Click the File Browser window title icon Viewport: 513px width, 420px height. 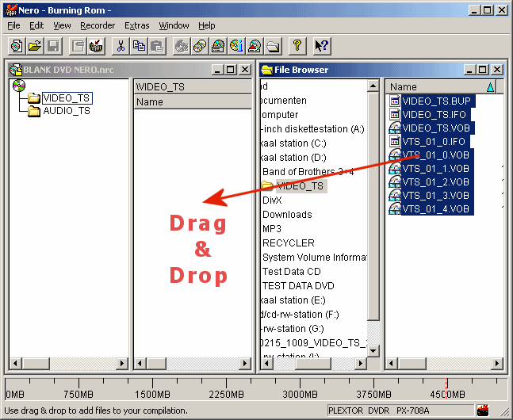267,70
